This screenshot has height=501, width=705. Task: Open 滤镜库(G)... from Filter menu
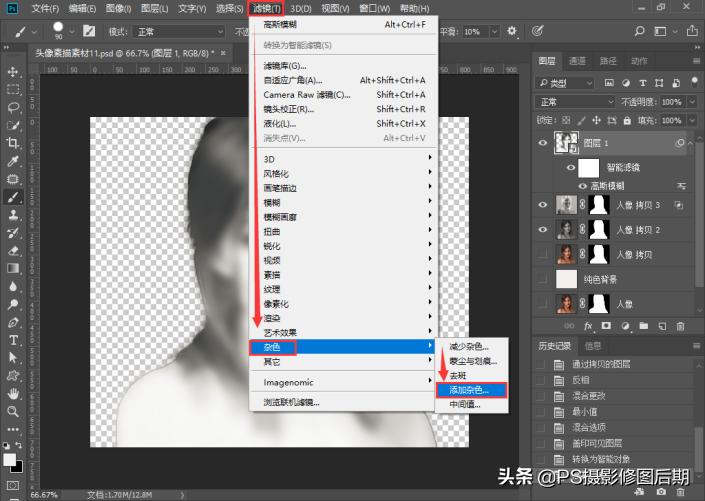click(344, 66)
